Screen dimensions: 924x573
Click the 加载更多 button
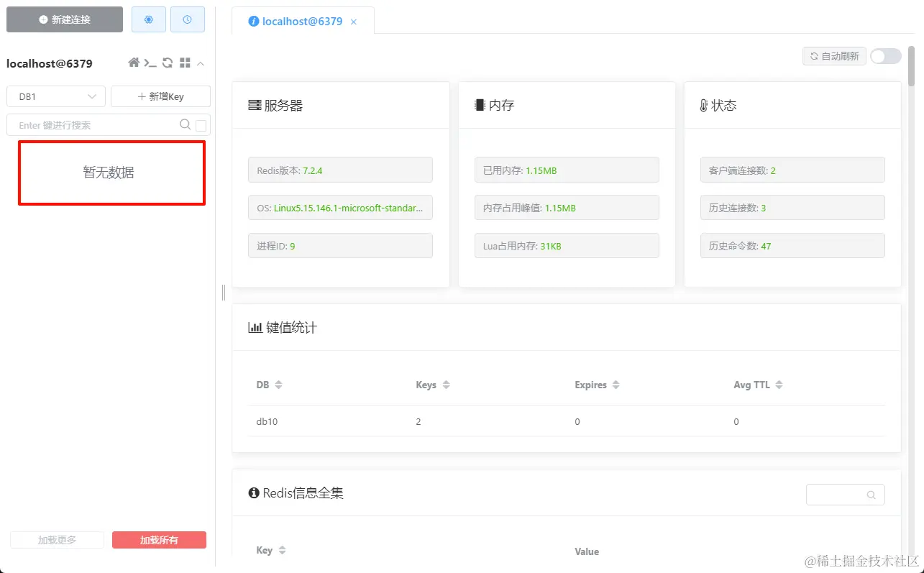click(57, 540)
